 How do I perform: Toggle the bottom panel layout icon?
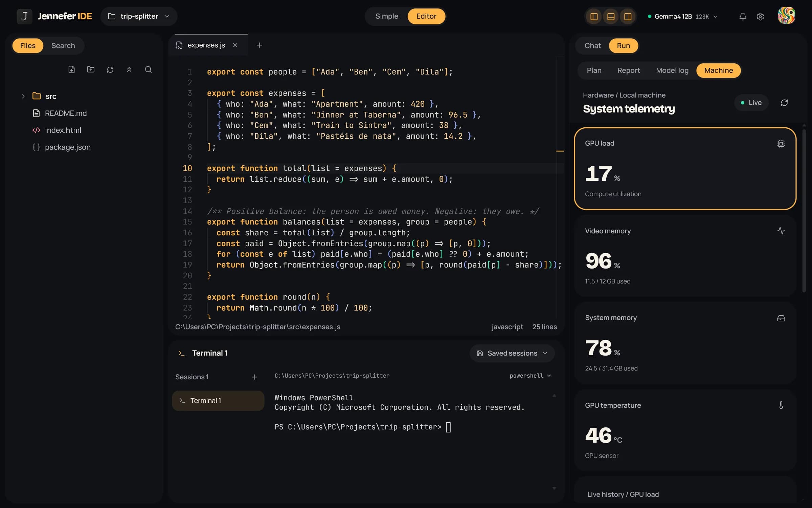pos(611,17)
